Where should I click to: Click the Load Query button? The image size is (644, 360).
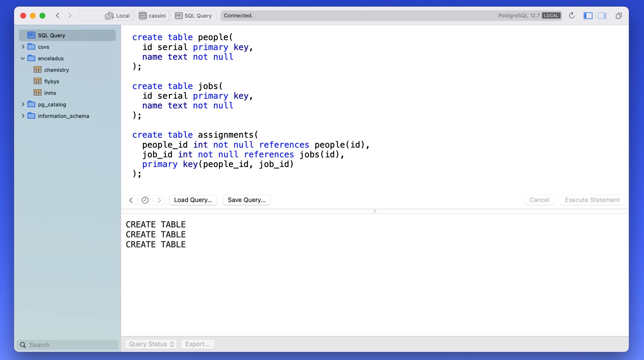click(193, 200)
